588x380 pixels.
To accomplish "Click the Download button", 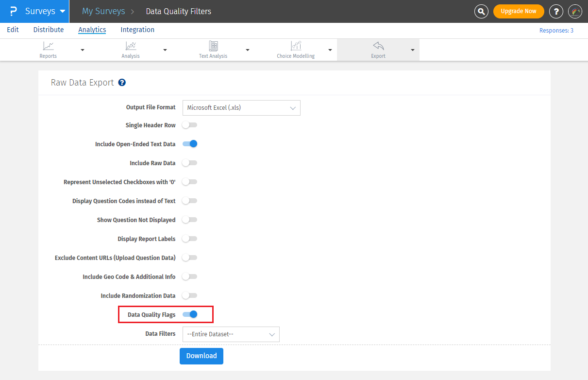I will point(202,356).
